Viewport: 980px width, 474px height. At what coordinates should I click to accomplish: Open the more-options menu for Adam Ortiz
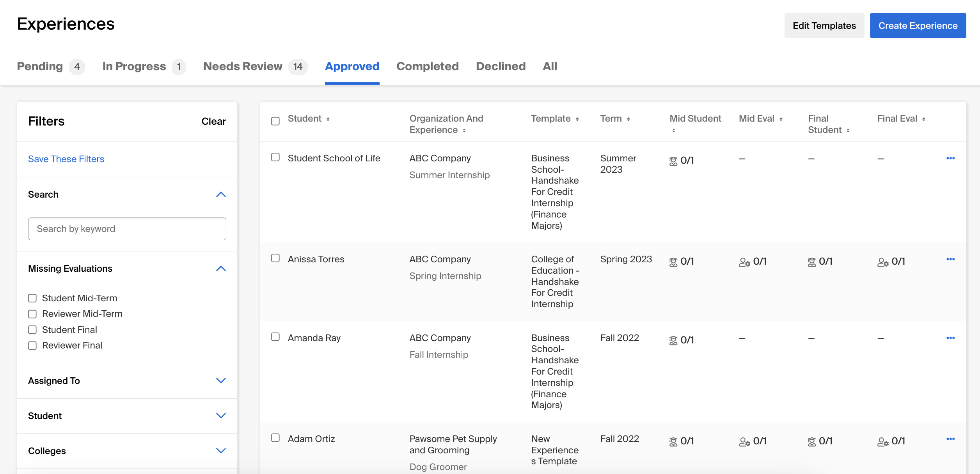[950, 439]
